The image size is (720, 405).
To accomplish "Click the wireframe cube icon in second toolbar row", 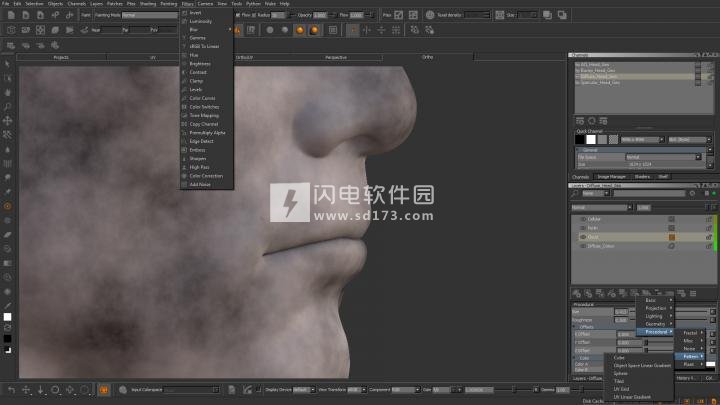I will pos(11,30).
